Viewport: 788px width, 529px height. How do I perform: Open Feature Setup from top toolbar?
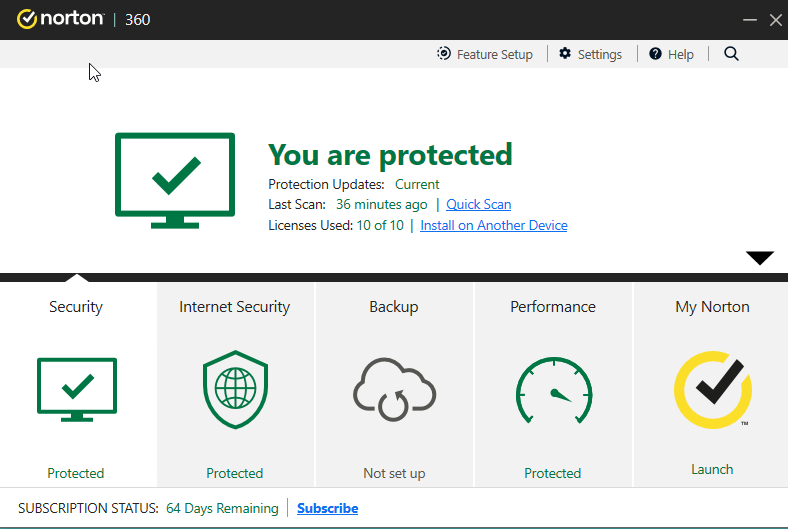coord(485,54)
